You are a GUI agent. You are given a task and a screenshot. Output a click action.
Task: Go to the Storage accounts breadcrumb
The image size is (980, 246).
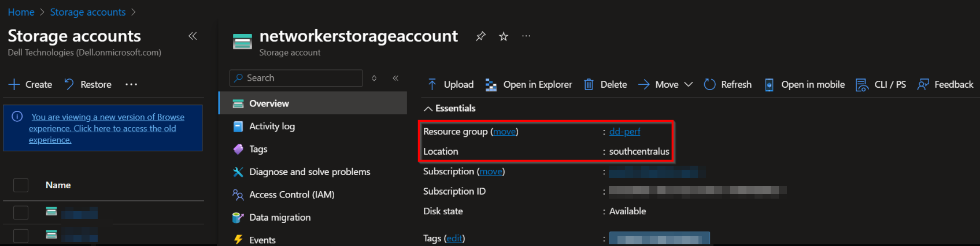click(x=88, y=12)
